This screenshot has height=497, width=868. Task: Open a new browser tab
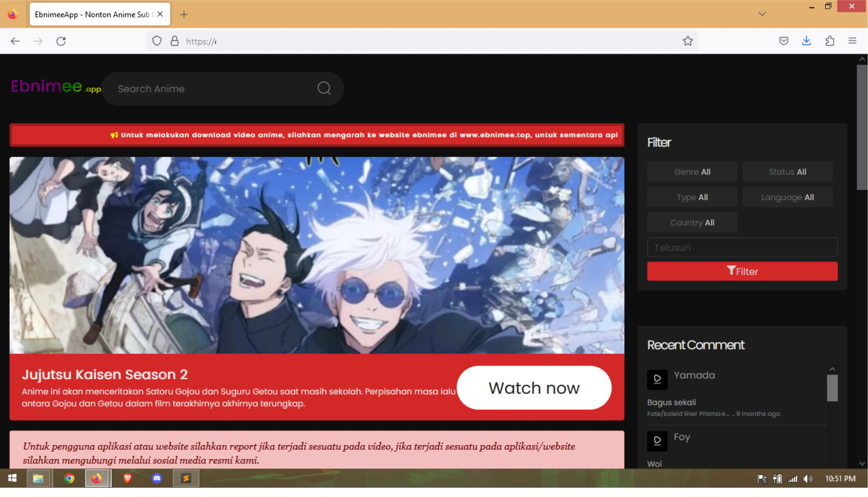pos(184,14)
